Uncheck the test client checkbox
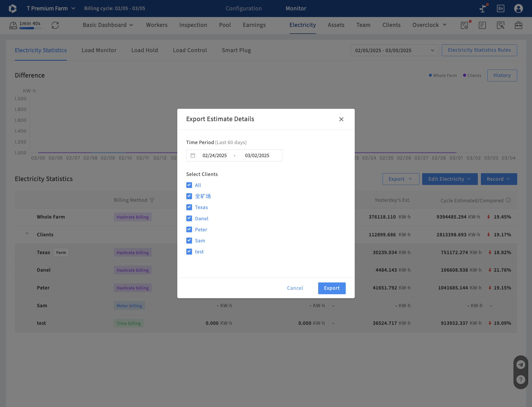 (x=189, y=252)
